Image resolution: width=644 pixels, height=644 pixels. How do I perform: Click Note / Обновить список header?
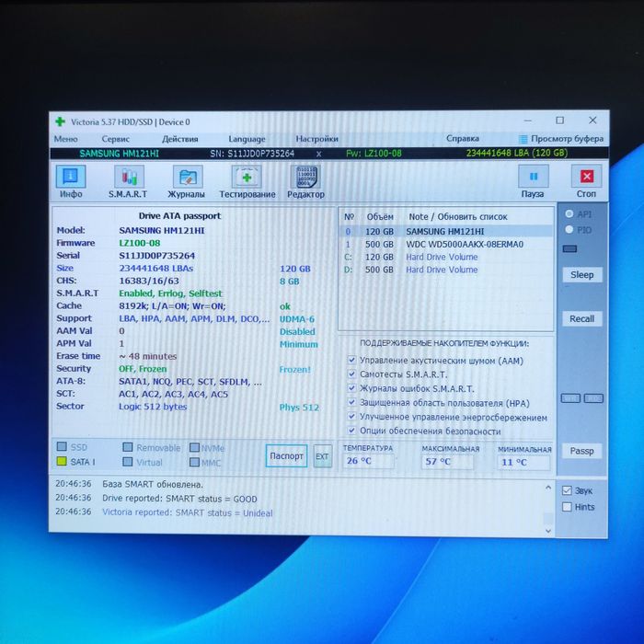click(458, 216)
